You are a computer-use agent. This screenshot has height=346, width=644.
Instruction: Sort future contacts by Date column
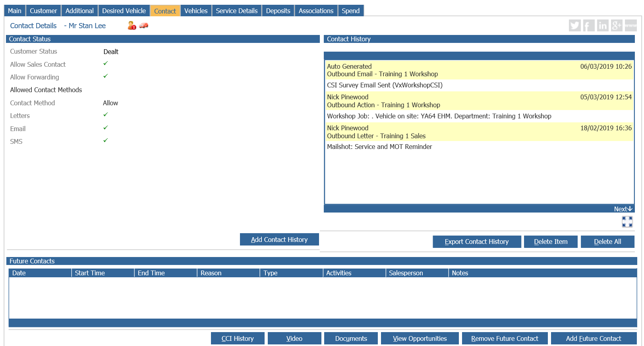coord(40,273)
